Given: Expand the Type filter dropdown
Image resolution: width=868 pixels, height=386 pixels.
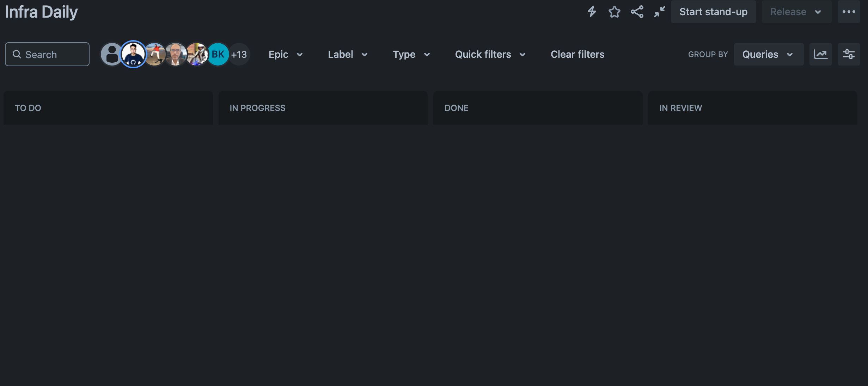Looking at the screenshot, I should 411,54.
